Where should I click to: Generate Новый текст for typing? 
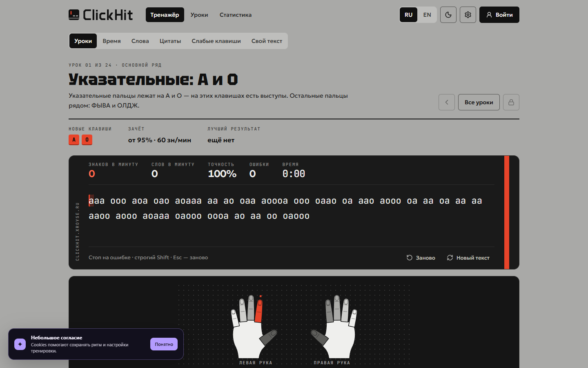[x=468, y=258]
